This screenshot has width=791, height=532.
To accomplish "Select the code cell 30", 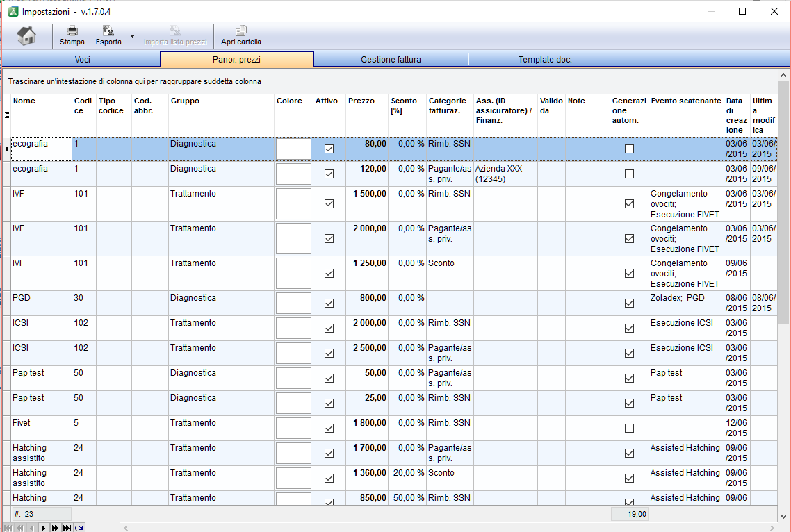I will 83,303.
